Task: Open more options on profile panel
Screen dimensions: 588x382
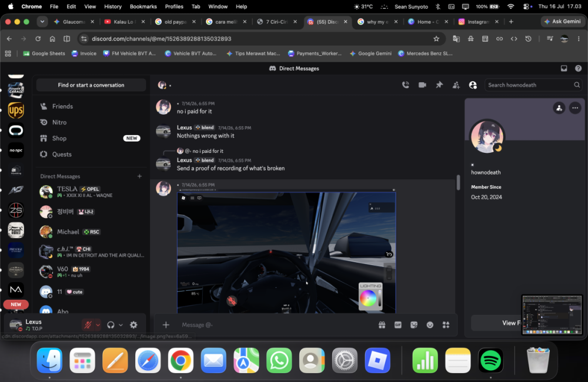Action: click(x=575, y=108)
